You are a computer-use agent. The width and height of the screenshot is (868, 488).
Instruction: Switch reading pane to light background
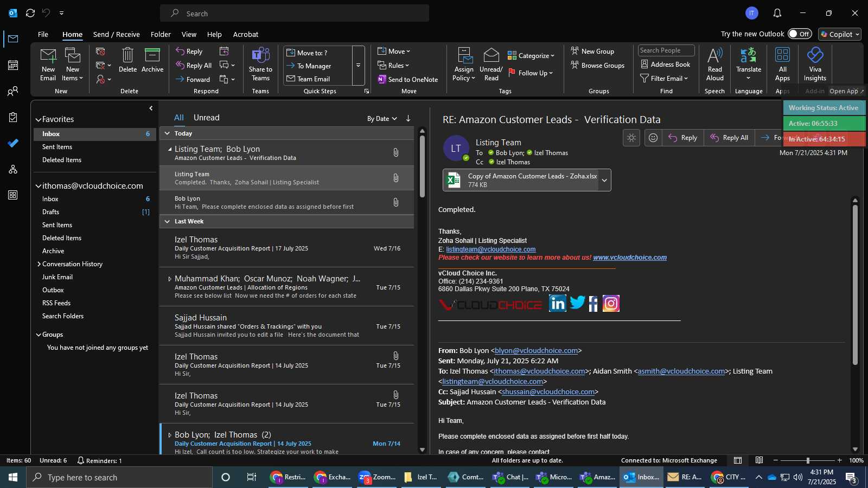click(631, 138)
